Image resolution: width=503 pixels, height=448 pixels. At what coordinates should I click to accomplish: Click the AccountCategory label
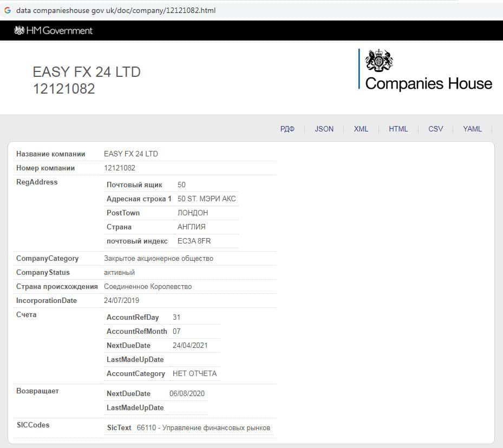pyautogui.click(x=136, y=374)
